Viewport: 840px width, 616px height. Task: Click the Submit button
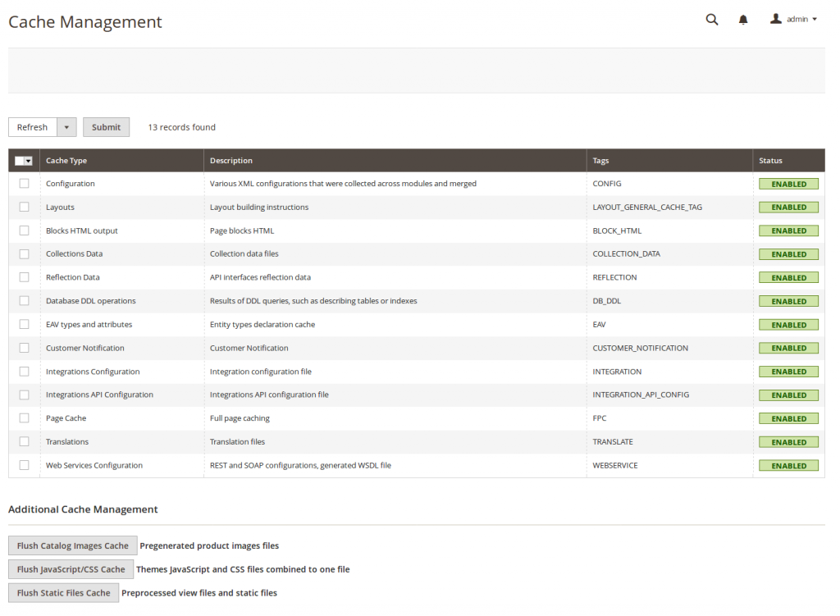(x=106, y=127)
